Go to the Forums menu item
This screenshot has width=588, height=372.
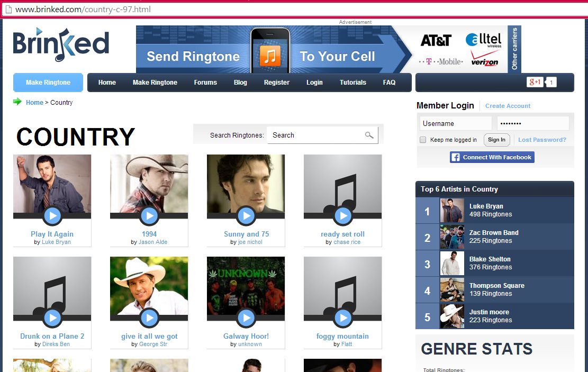coord(205,83)
